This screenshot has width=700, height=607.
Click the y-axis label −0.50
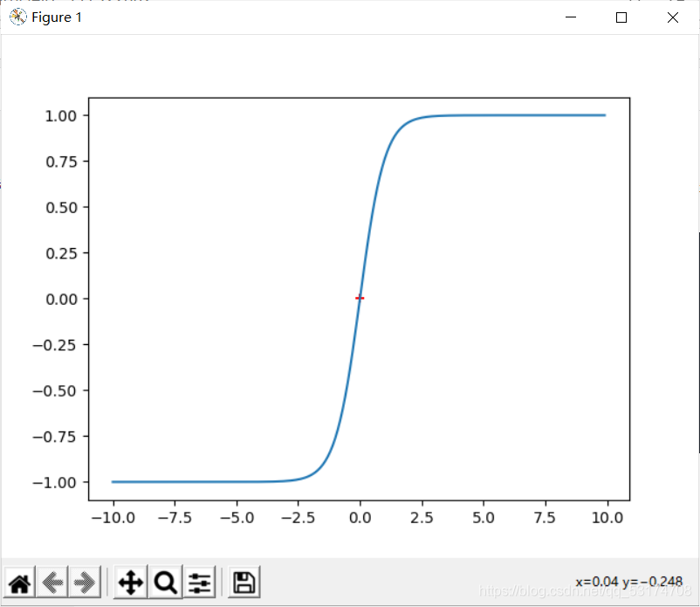[x=54, y=391]
